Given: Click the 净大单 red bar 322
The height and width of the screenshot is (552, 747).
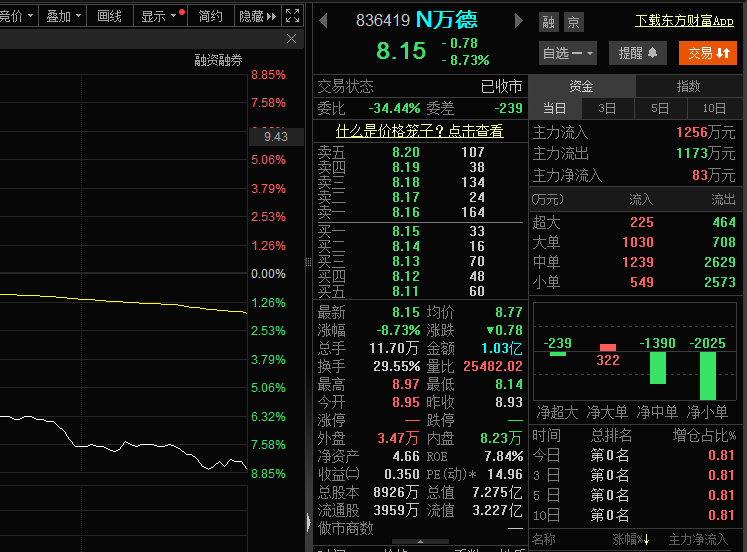Looking at the screenshot, I should coord(608,348).
